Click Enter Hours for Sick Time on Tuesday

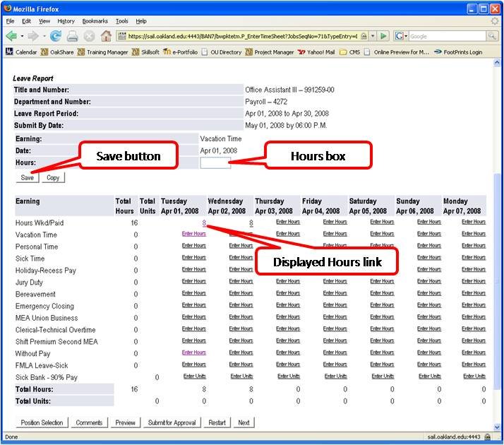click(x=193, y=258)
